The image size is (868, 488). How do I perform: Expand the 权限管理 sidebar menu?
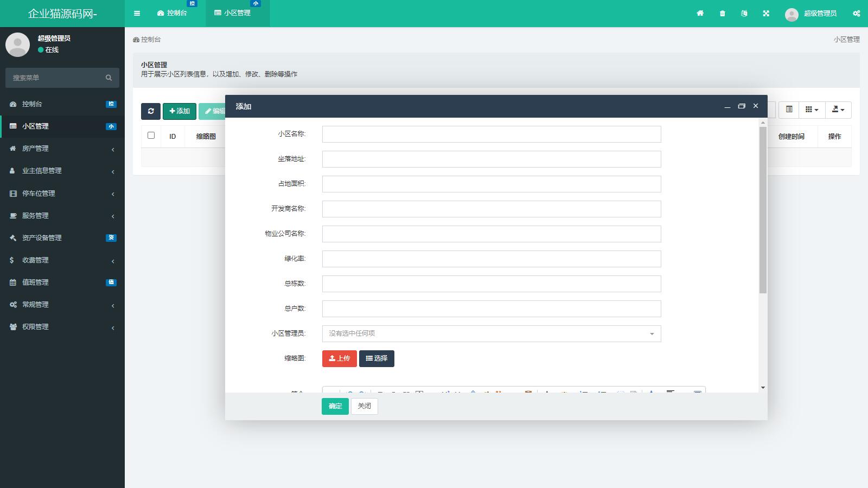click(62, 327)
